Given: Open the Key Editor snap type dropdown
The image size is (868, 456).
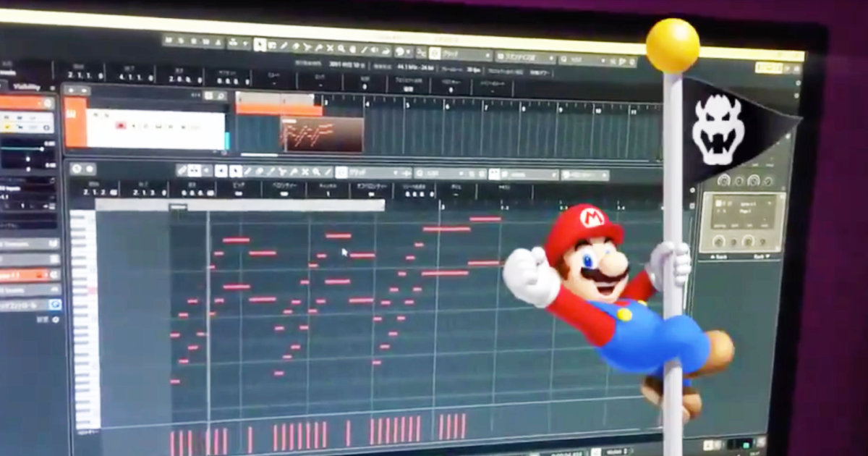Looking at the screenshot, I should tap(375, 173).
